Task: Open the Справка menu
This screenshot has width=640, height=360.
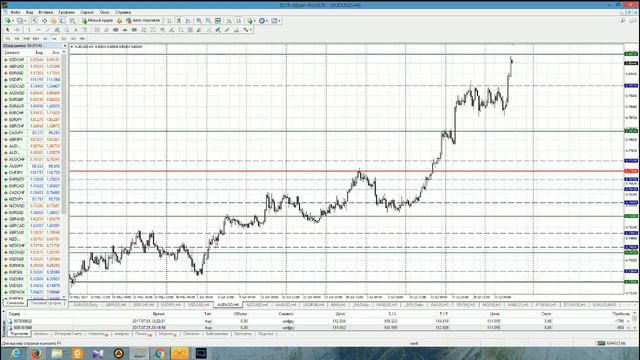Action: 123,12
